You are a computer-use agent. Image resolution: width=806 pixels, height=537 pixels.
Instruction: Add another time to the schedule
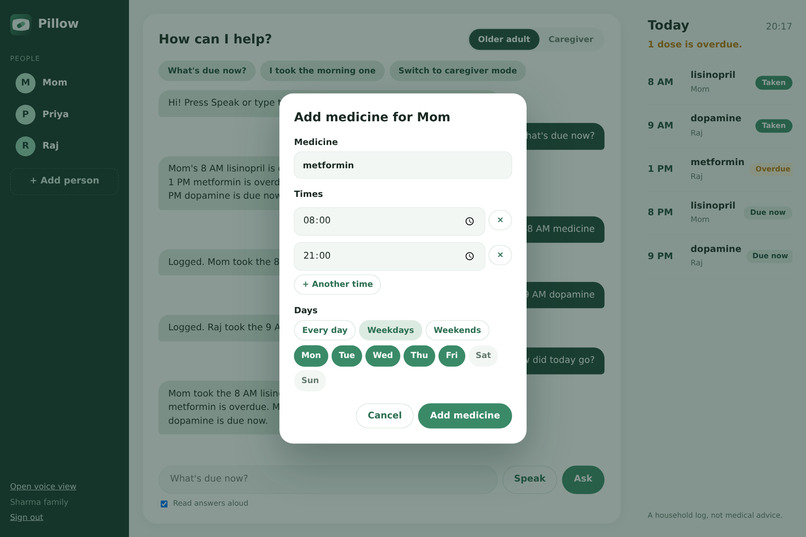[x=337, y=284]
